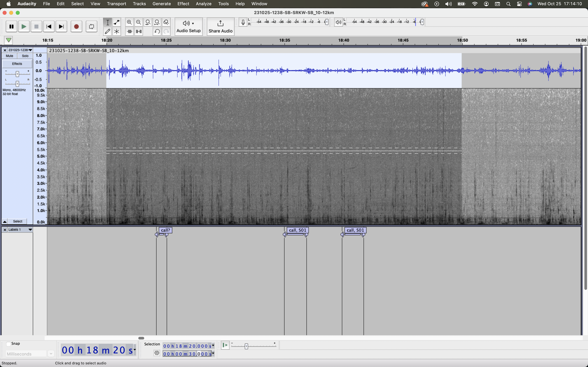The height and width of the screenshot is (367, 588).
Task: Open the Generate menu
Action: click(x=162, y=4)
